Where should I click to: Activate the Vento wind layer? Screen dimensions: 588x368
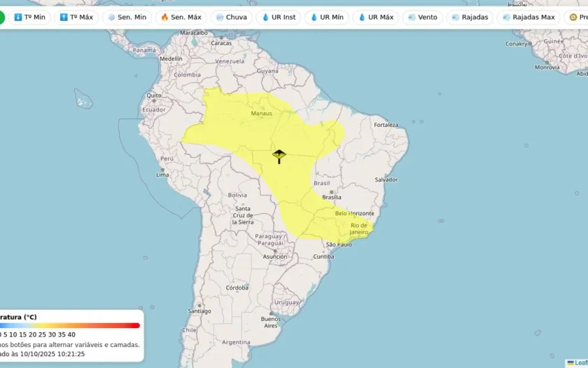[x=423, y=18]
